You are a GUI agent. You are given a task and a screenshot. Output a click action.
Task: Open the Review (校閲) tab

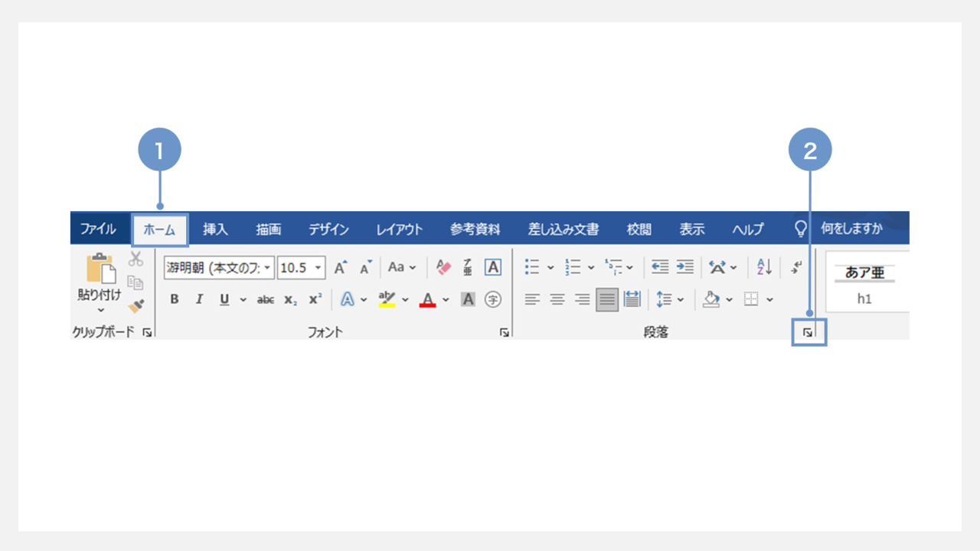[x=639, y=229]
